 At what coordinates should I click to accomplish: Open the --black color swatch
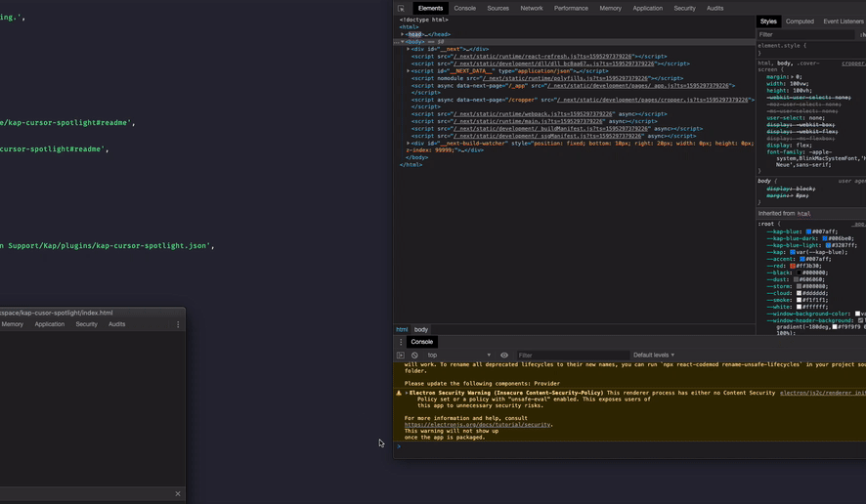tap(799, 273)
